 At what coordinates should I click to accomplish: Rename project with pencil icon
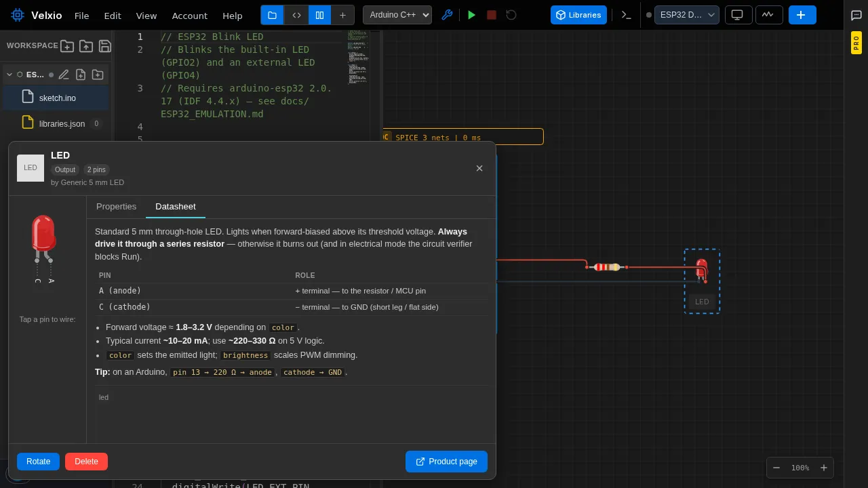64,75
